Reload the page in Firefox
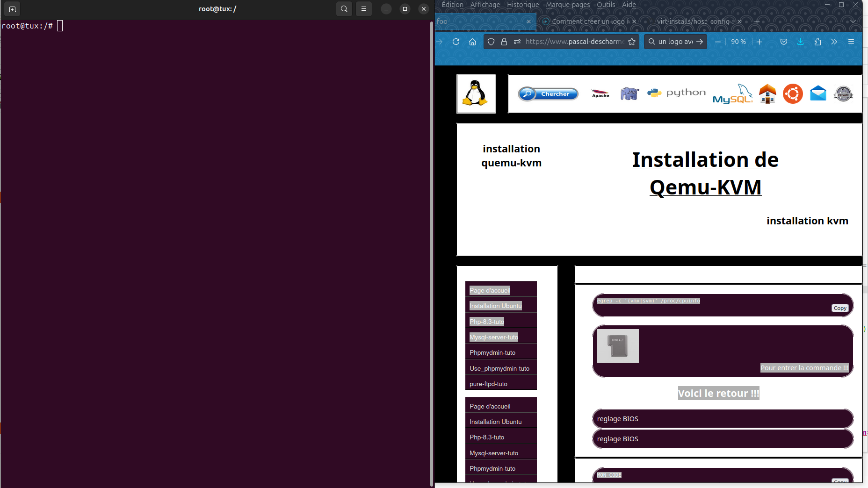The image size is (868, 488). (x=456, y=42)
